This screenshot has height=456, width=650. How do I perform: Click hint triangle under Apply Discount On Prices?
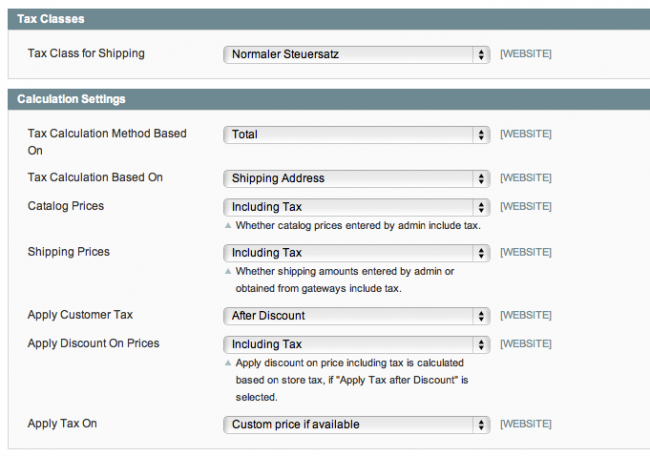tap(228, 363)
